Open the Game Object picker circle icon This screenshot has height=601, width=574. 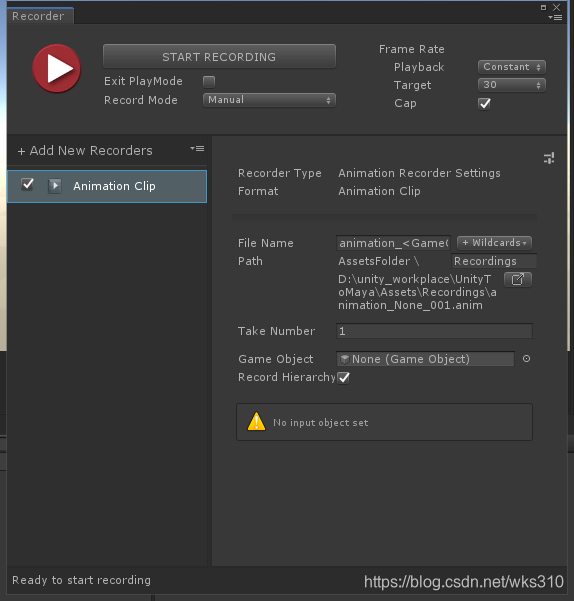click(526, 359)
